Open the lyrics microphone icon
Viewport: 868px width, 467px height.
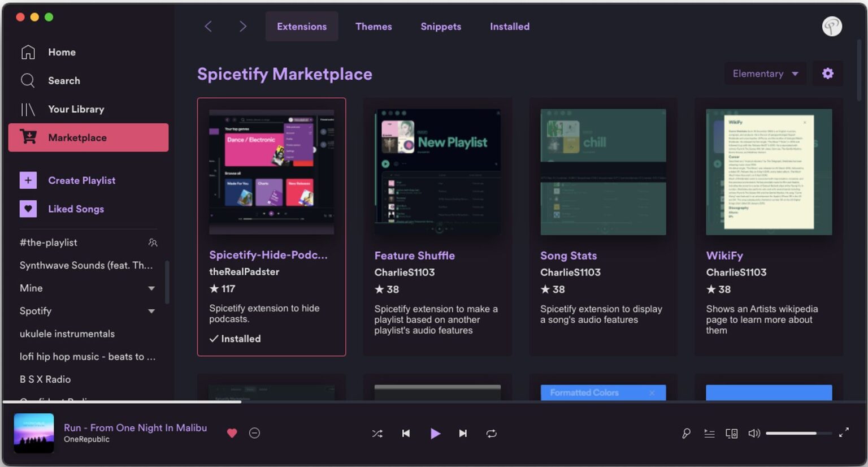(686, 433)
